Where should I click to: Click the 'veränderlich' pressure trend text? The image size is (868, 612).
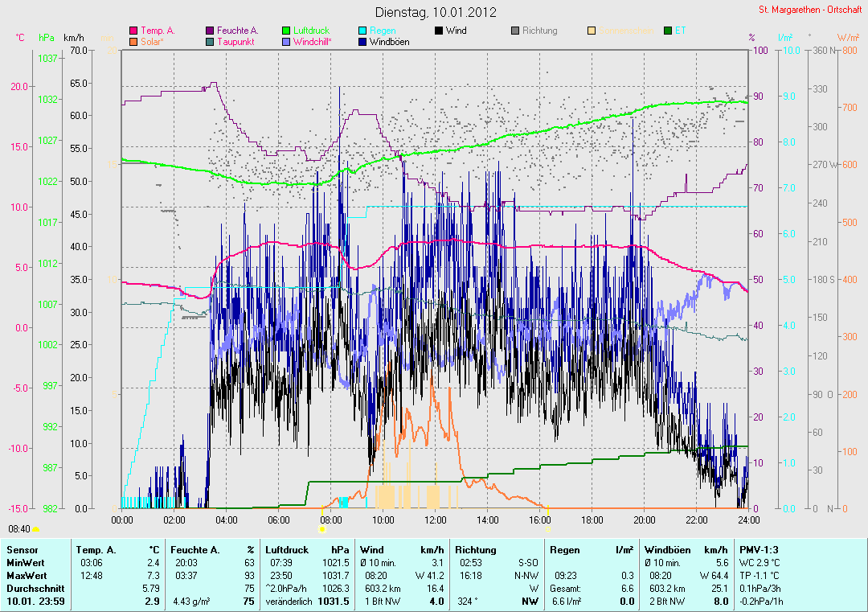tap(289, 602)
